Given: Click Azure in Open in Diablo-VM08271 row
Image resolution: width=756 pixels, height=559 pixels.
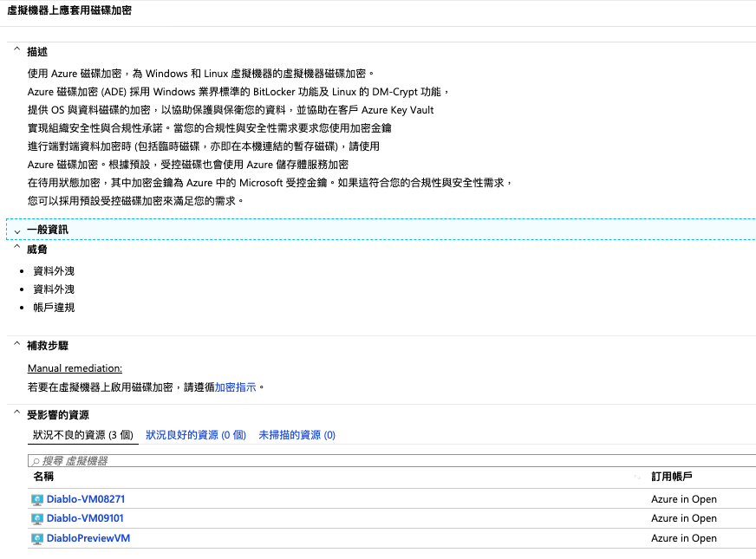Looking at the screenshot, I should pos(684,499).
